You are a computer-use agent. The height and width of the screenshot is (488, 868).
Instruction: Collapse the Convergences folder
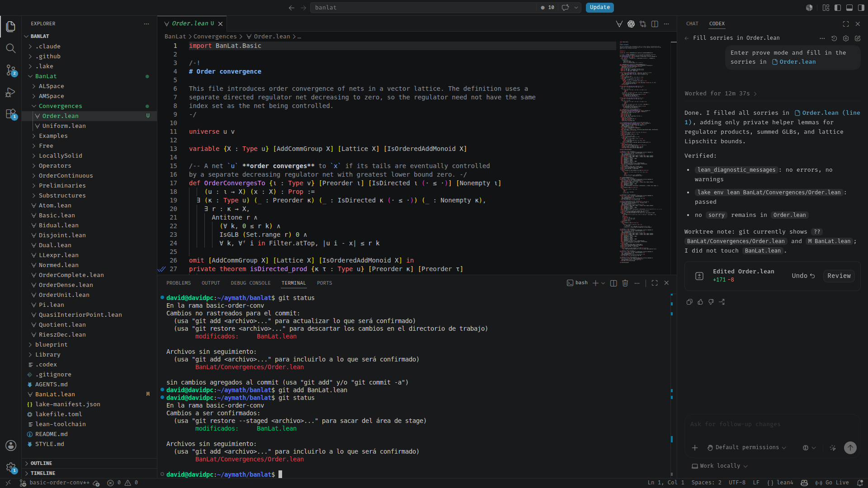point(61,106)
